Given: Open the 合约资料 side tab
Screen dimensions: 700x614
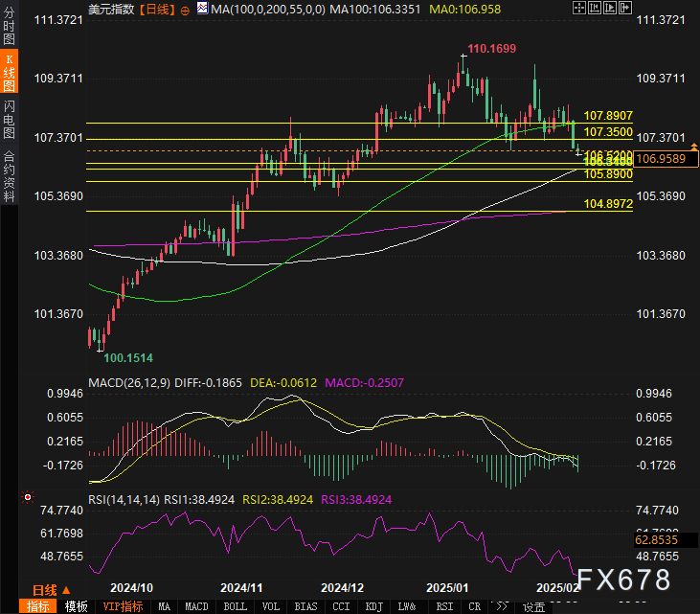Looking at the screenshot, I should point(9,175).
